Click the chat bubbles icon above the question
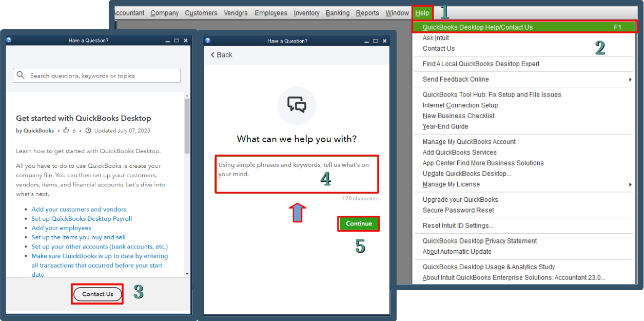 pyautogui.click(x=297, y=105)
